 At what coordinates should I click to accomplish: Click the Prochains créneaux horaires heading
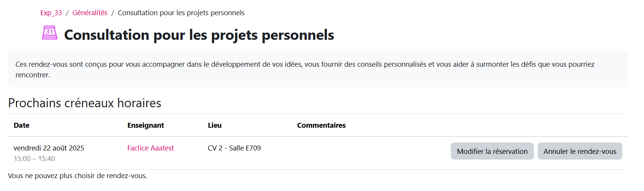(x=84, y=103)
